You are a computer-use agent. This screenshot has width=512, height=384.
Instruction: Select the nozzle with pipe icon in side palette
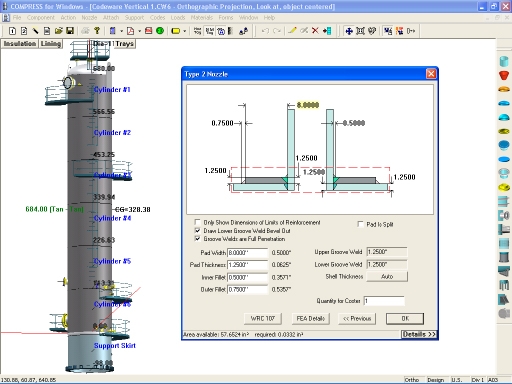(x=504, y=215)
